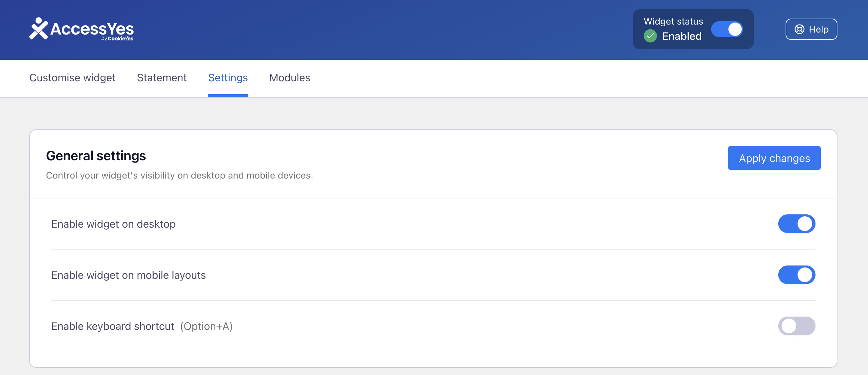Click the Help button text
The height and width of the screenshot is (375, 868).
(818, 29)
